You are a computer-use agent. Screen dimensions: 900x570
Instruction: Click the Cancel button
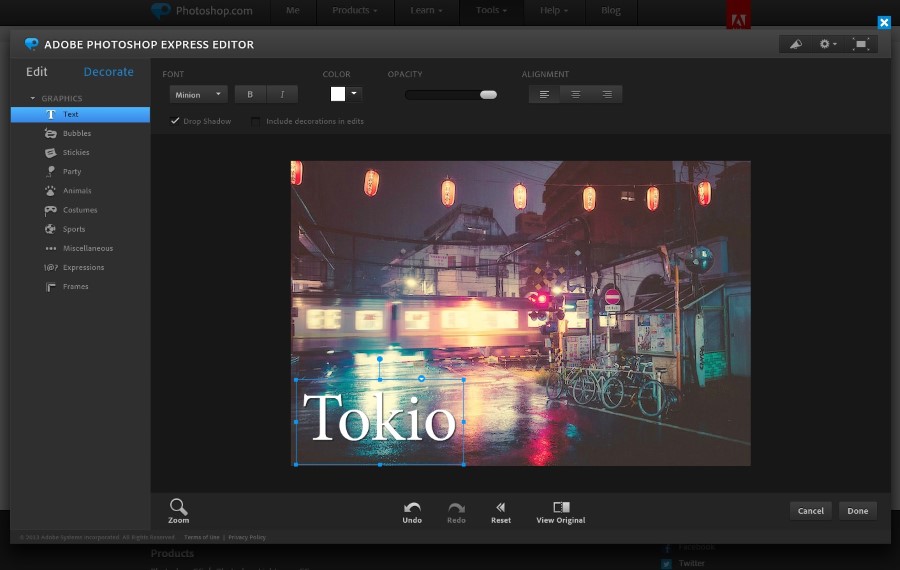[x=810, y=510]
